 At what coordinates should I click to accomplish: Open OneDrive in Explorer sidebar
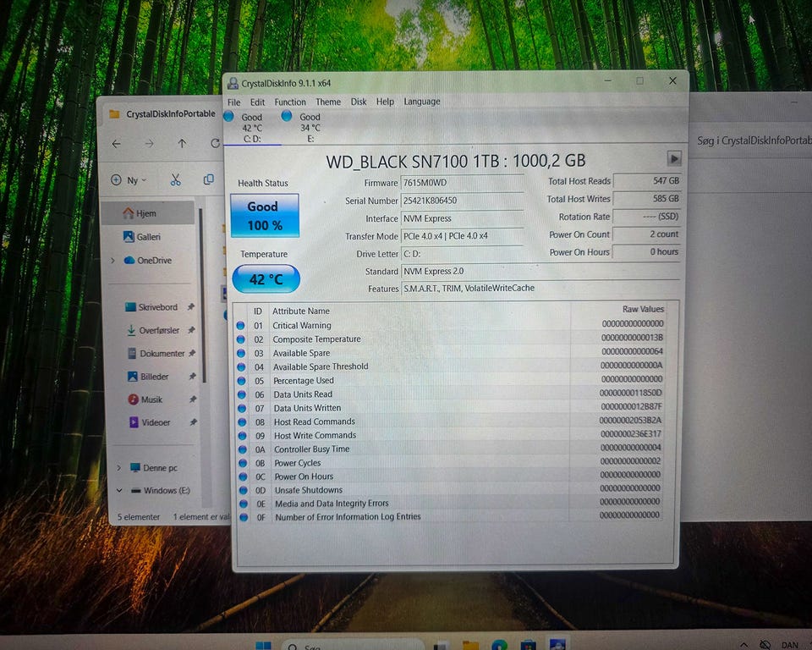pyautogui.click(x=148, y=260)
